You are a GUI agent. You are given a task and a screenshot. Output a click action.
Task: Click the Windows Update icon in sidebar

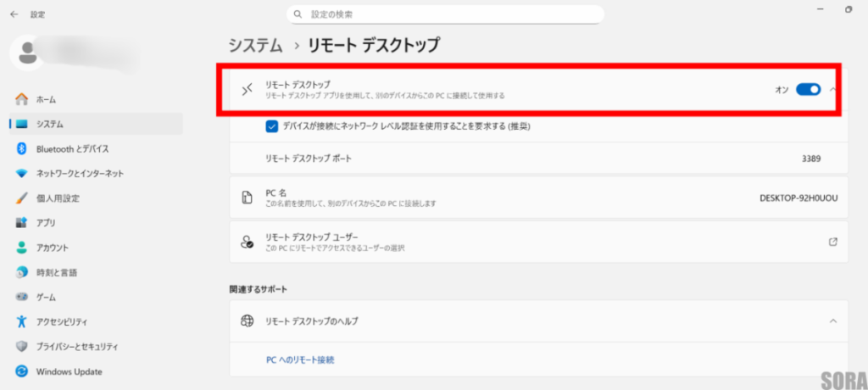22,371
